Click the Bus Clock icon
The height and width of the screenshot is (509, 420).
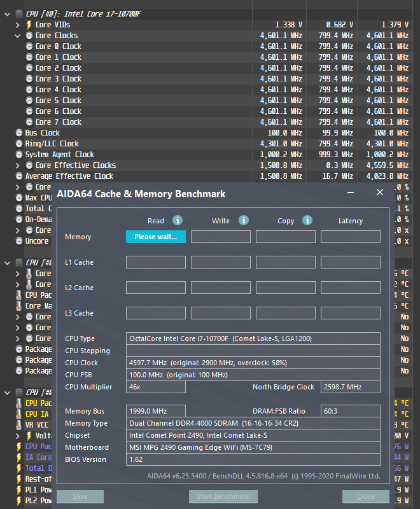click(x=19, y=133)
